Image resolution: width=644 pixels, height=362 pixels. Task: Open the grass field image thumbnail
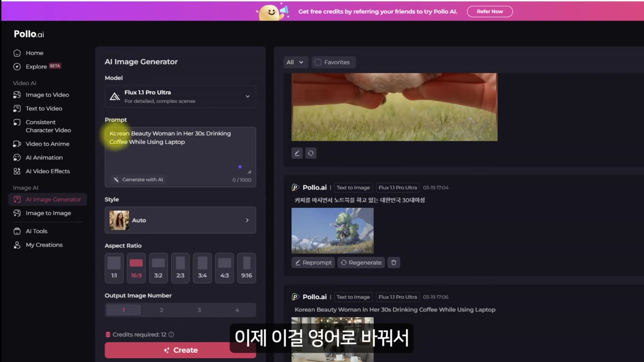click(394, 107)
